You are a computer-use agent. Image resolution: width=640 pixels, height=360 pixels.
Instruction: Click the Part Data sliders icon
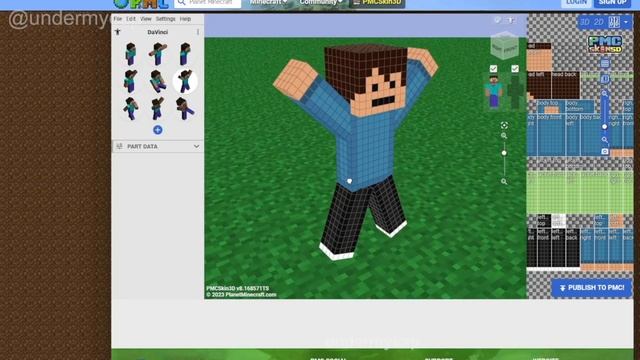120,146
